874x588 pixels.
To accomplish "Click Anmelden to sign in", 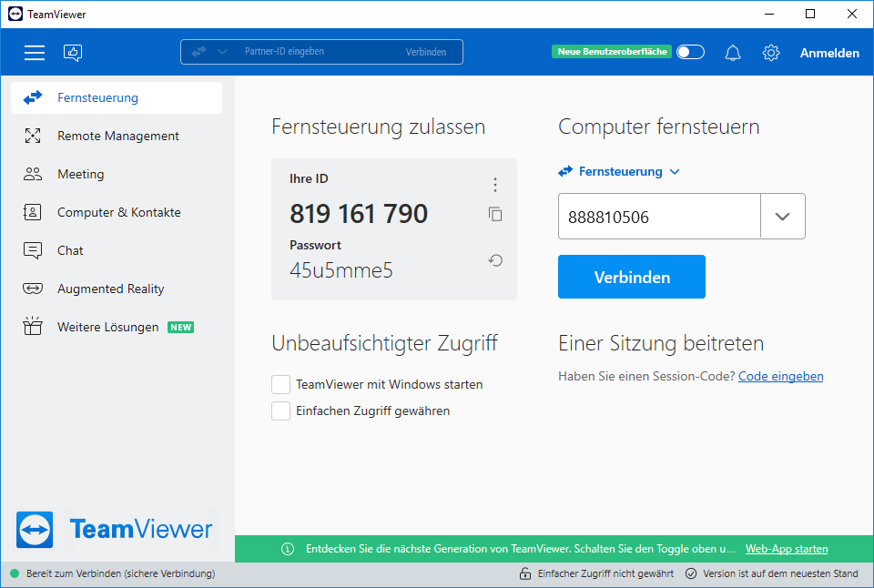I will (829, 53).
